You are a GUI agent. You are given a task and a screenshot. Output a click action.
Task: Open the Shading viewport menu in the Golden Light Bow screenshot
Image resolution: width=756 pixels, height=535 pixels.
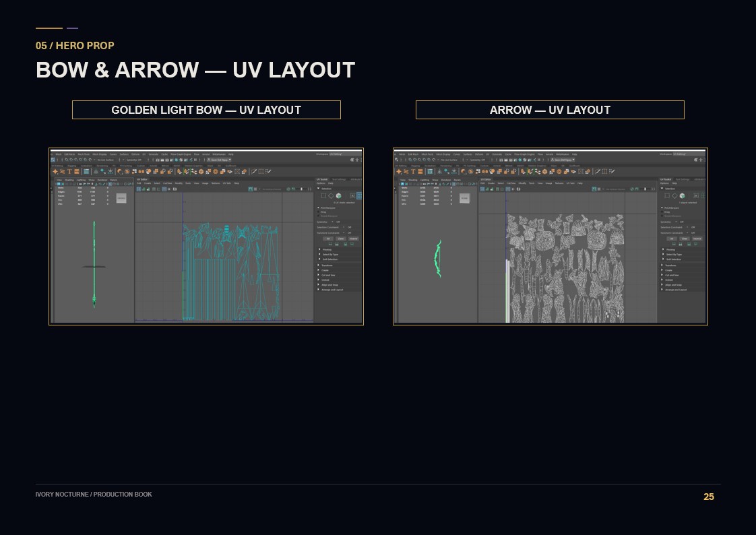(x=69, y=180)
